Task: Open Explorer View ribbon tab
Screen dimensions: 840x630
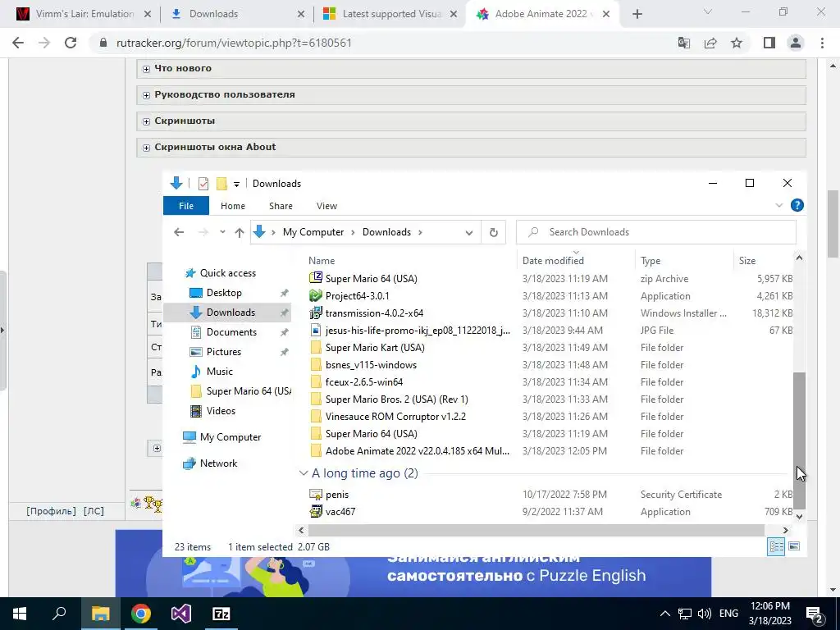Action: click(326, 206)
